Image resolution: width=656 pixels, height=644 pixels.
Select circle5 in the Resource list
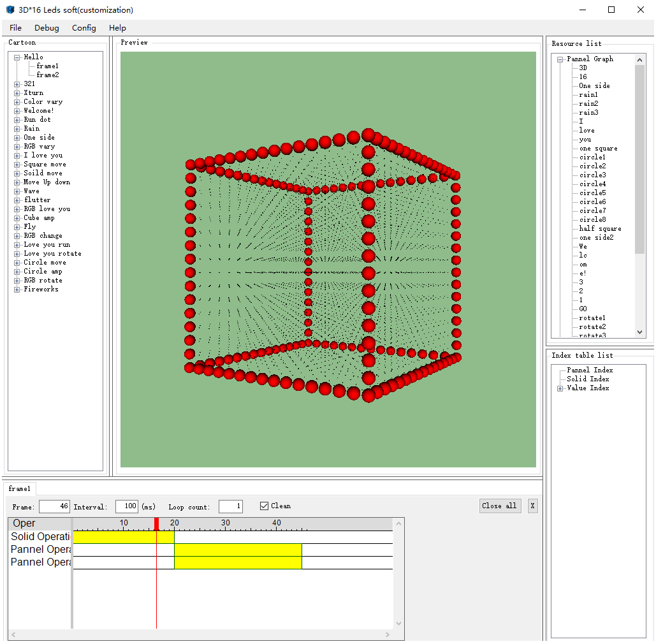(x=592, y=193)
